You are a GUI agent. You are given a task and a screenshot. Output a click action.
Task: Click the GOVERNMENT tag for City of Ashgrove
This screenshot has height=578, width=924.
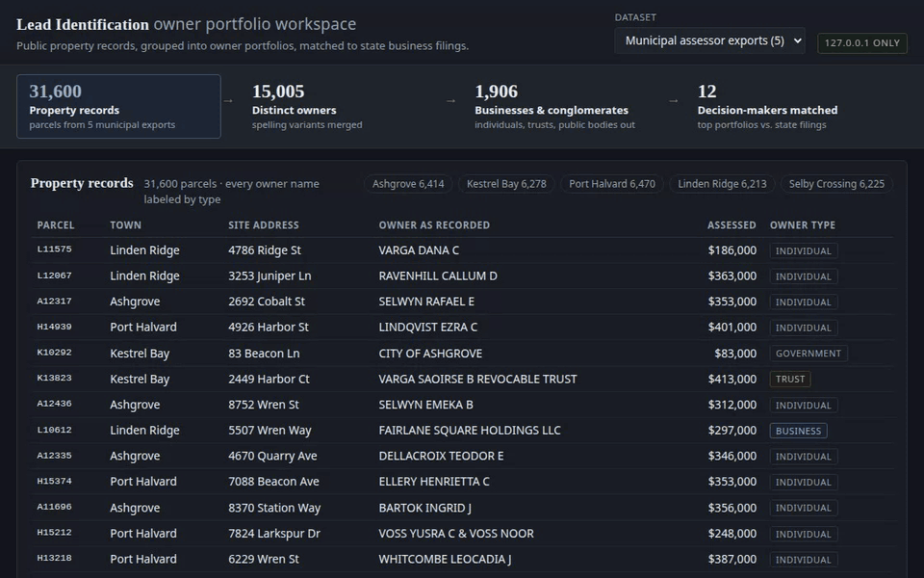(x=808, y=354)
